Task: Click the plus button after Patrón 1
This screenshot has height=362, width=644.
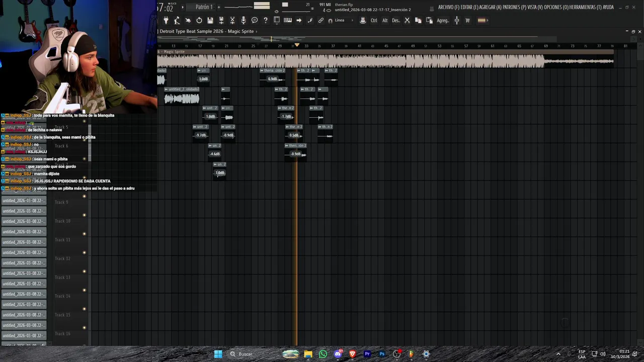Action: click(219, 7)
